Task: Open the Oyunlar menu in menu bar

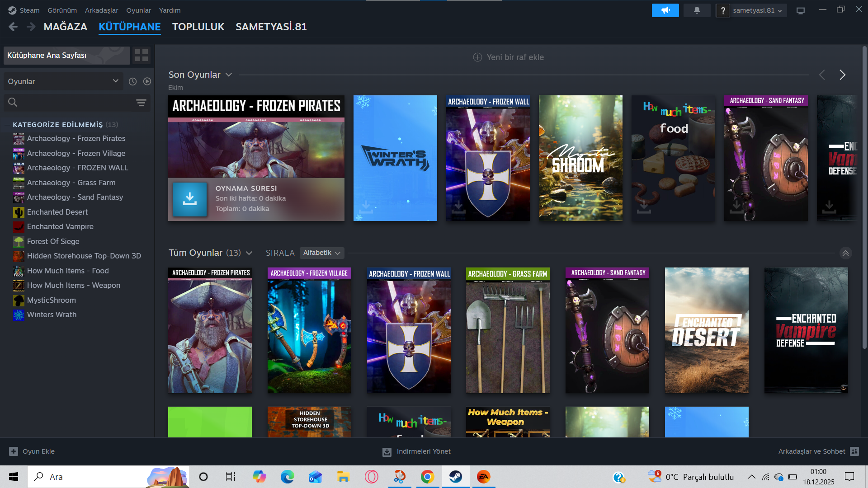Action: tap(139, 10)
